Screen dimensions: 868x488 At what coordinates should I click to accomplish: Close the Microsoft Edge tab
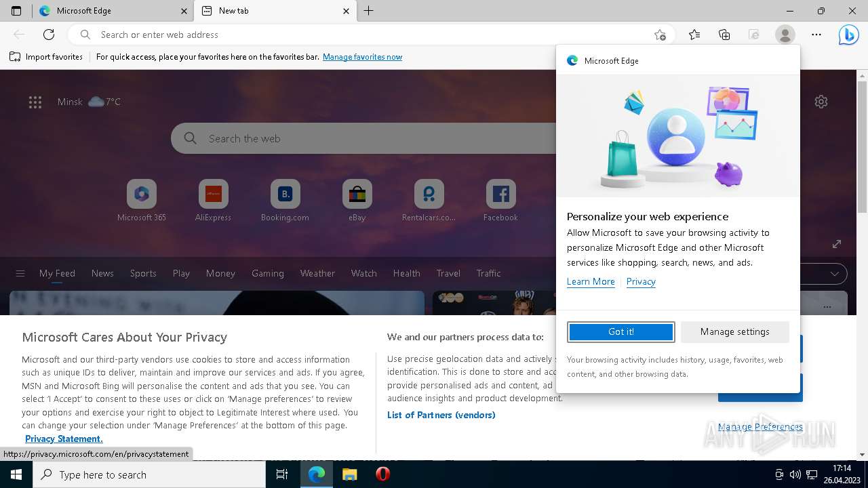184,11
